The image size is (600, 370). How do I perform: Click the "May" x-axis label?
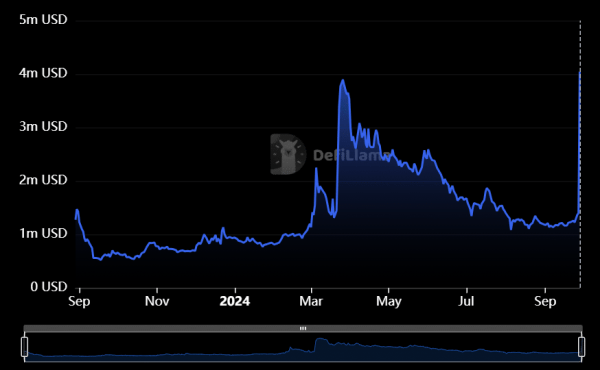(389, 302)
